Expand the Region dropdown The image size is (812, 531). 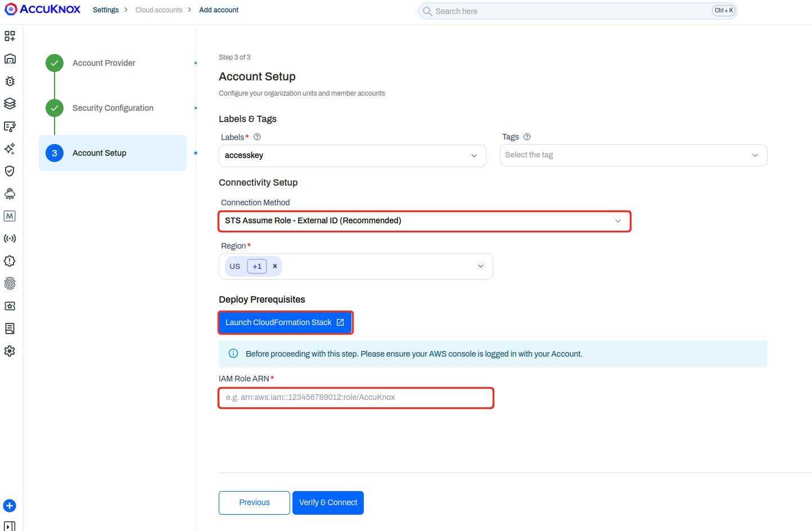(x=481, y=266)
